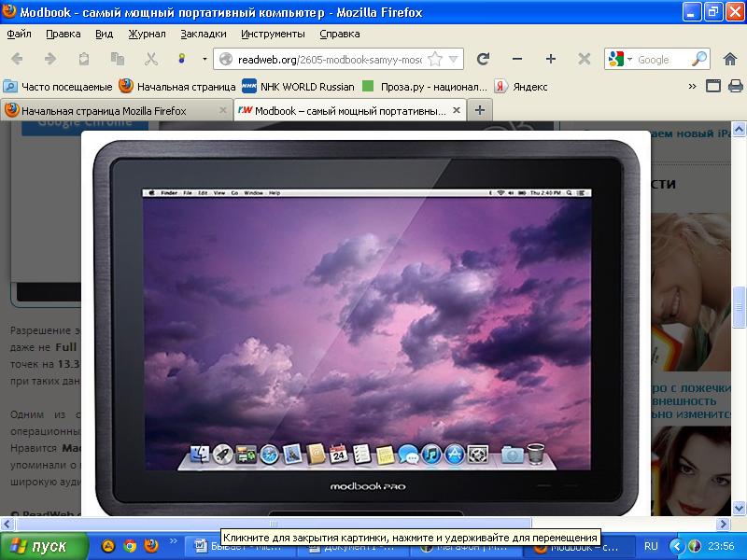The width and height of the screenshot is (747, 560).
Task: Close the Modbook tab
Action: click(x=456, y=110)
